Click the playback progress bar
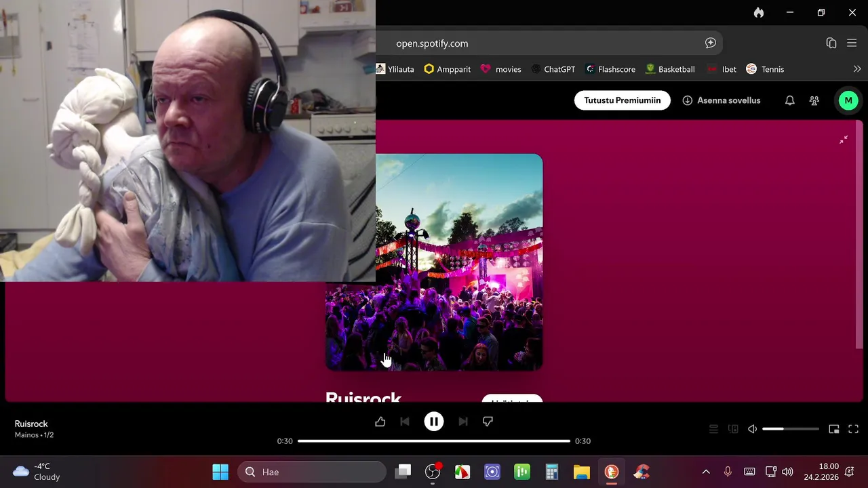 tap(434, 441)
